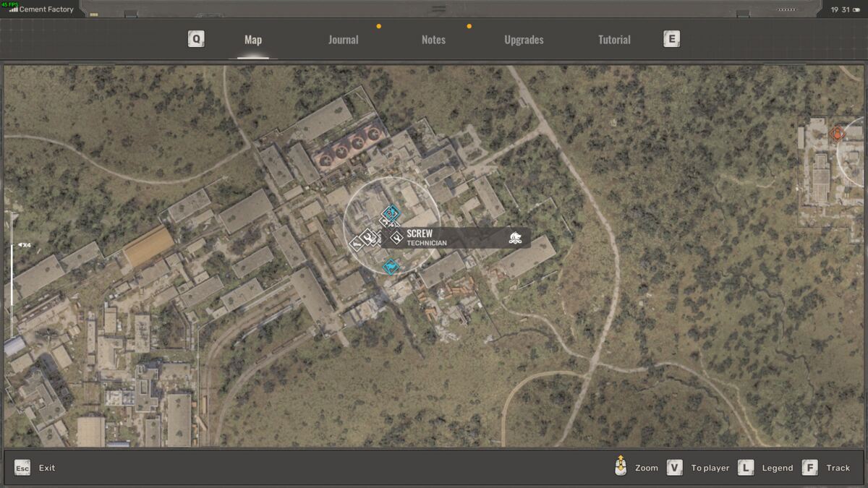This screenshot has height=488, width=868.
Task: Track the selected marker
Action: [x=838, y=468]
